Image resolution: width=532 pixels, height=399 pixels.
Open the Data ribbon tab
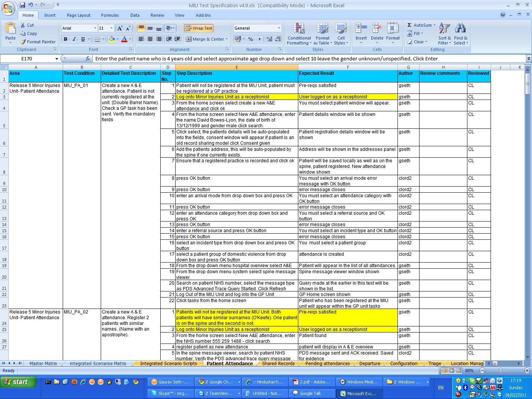tap(135, 15)
